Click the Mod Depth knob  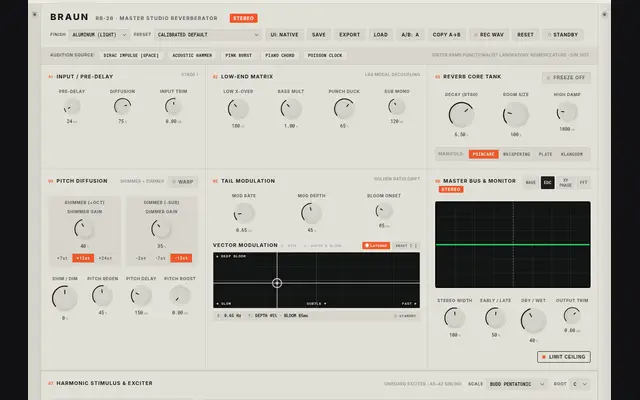[311, 213]
